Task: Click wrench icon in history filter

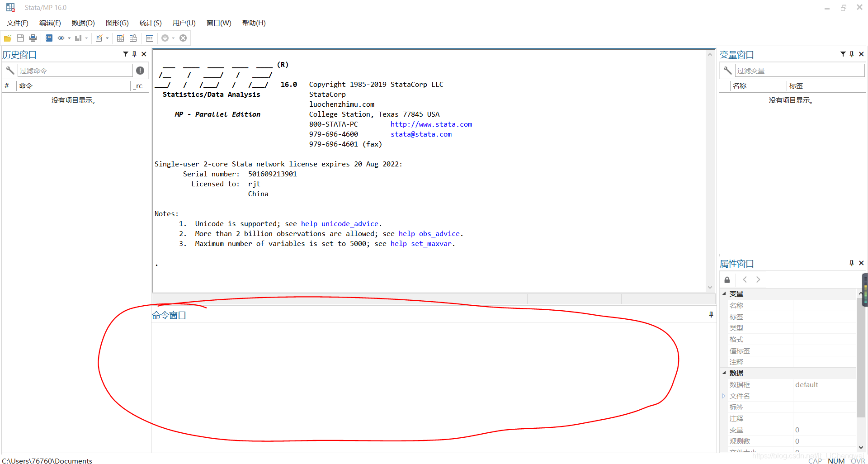Action: (10, 70)
